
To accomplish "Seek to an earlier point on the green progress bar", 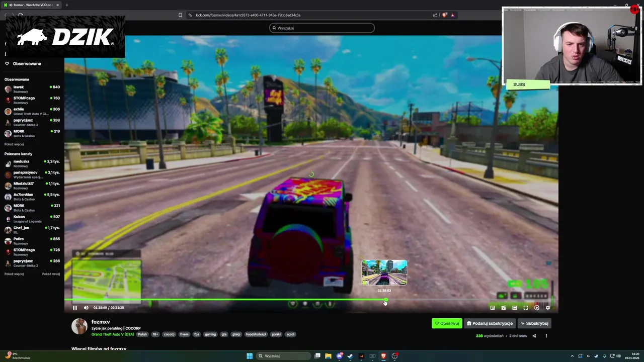I will click(x=224, y=300).
